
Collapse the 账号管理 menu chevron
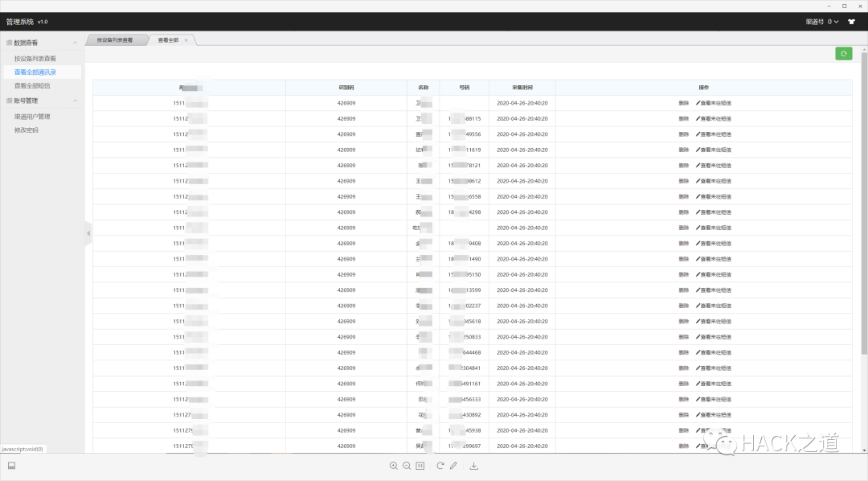(76, 101)
